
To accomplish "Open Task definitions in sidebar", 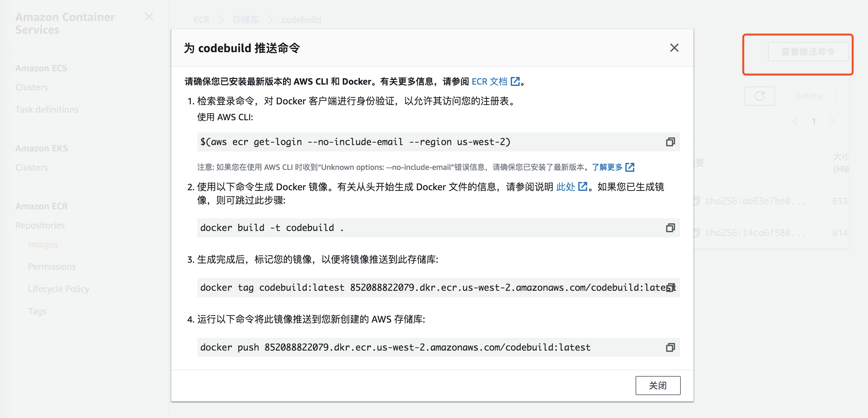I will coord(47,109).
